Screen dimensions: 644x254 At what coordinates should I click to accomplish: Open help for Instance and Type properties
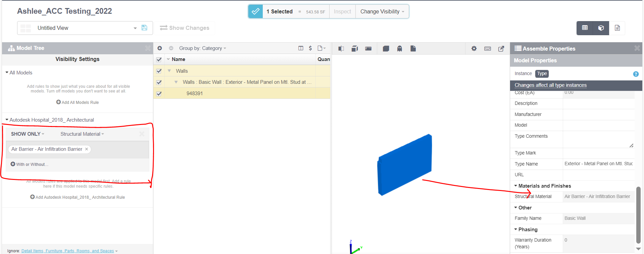click(x=636, y=74)
